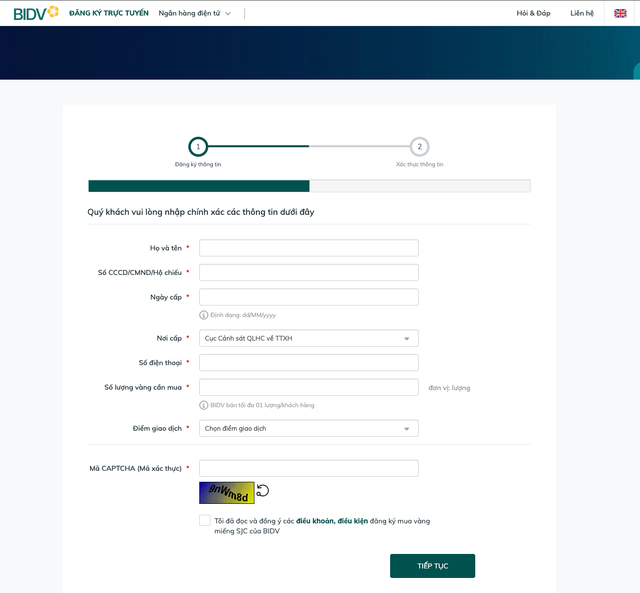Click hint BIDV bán tối đa 01 lượng/khách hàng
640x593 pixels.
(x=262, y=405)
